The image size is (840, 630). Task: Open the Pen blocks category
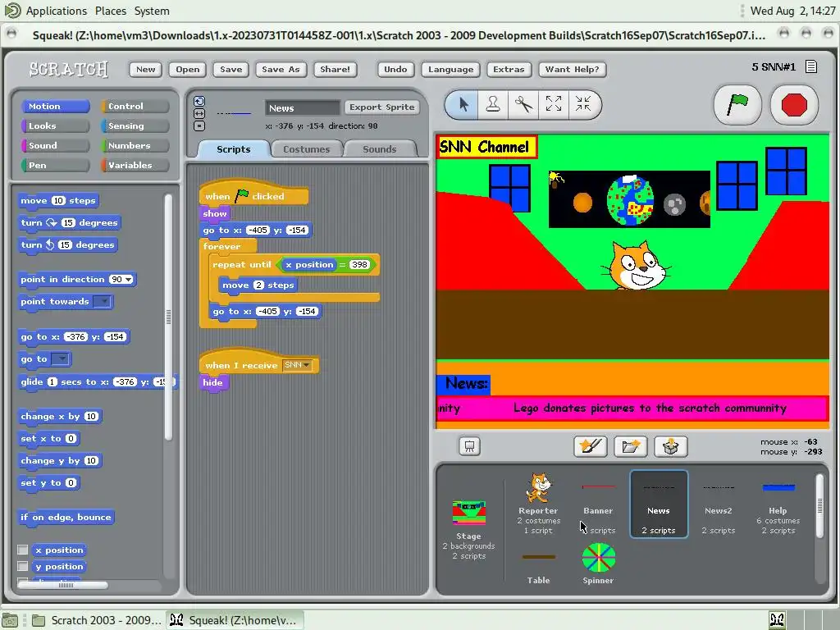click(x=55, y=165)
